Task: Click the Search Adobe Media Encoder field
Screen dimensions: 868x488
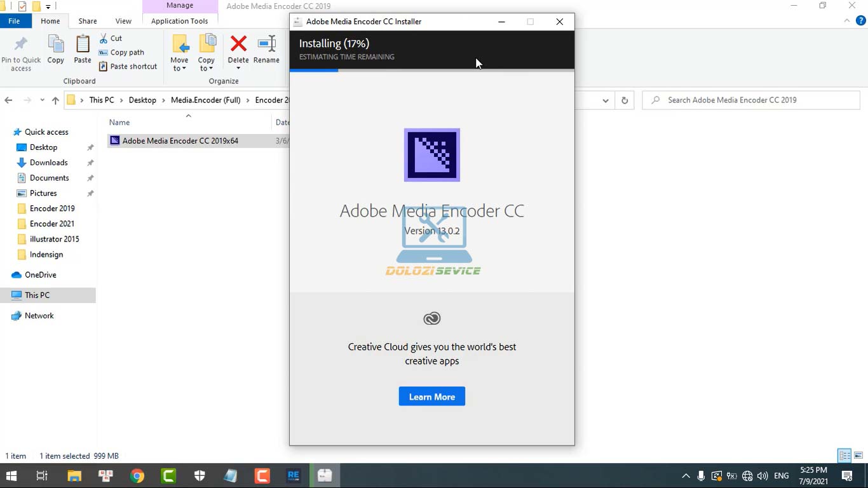Action: (756, 100)
